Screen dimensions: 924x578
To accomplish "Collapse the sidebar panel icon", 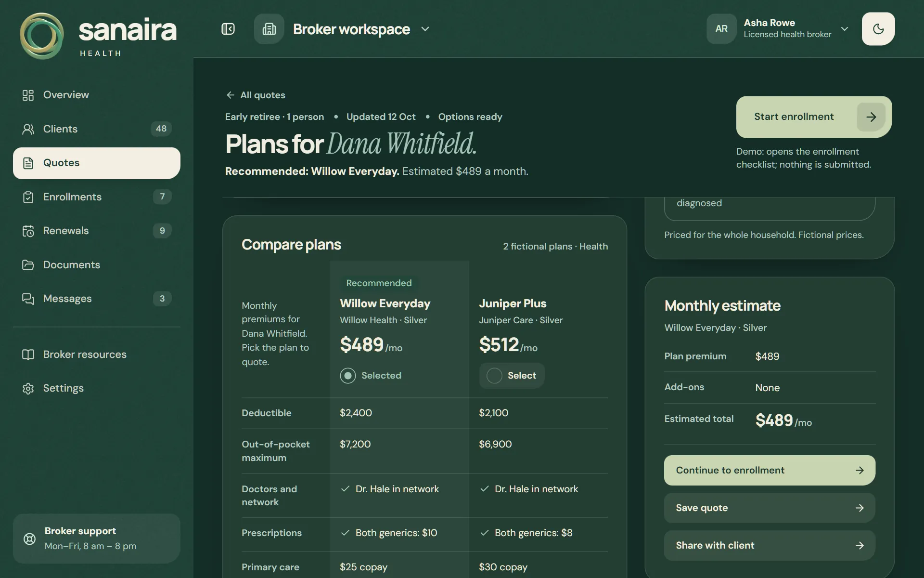I will (228, 29).
